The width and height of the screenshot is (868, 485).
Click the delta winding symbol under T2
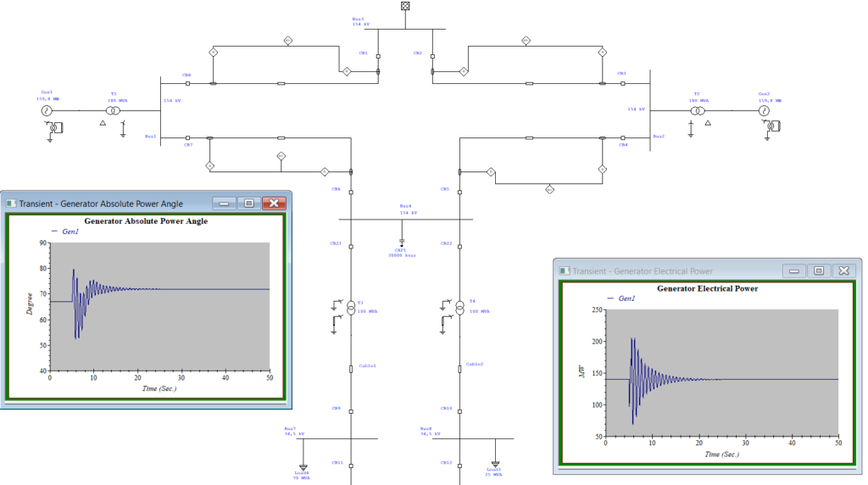point(708,123)
